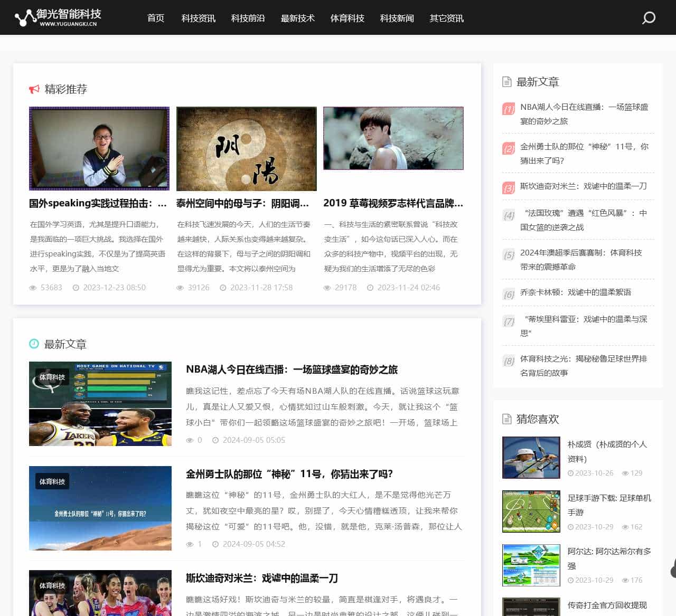Open the 科技前沿 navigation item
Image resolution: width=676 pixels, height=616 pixels.
click(x=248, y=18)
